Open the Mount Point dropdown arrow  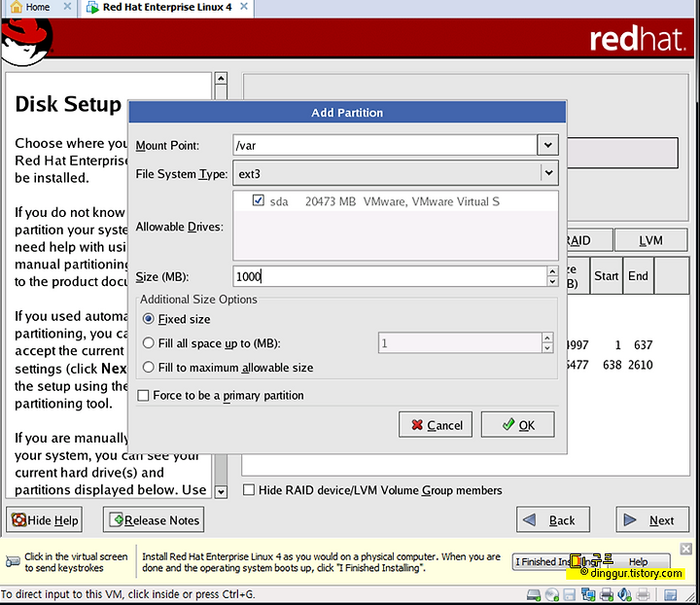click(x=547, y=145)
